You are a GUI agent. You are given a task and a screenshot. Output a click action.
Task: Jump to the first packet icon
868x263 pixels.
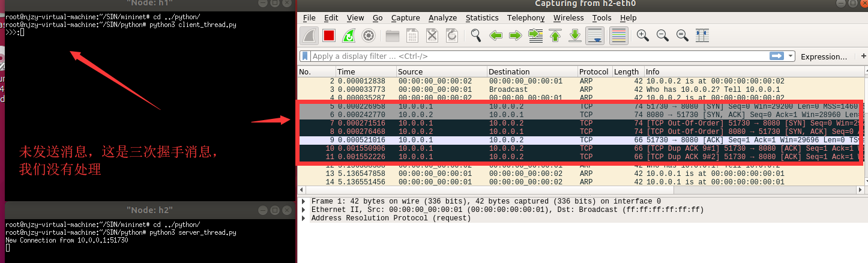(555, 35)
